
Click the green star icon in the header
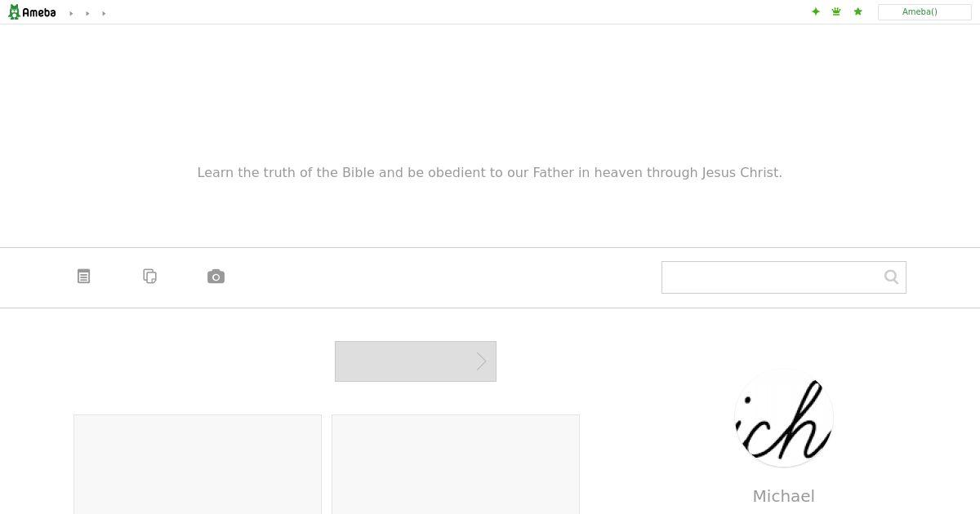[x=857, y=11]
